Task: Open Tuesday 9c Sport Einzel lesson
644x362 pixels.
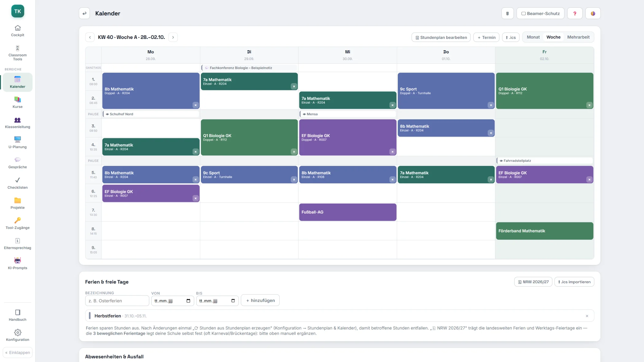Action: pos(249,175)
